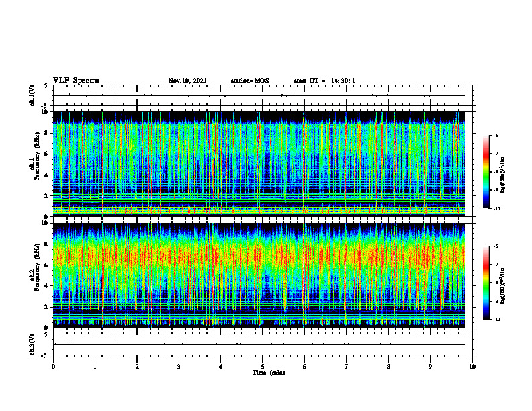Click the ch.1 spectrogram plot area
Screen dimensions: 532x411
(x=259, y=164)
